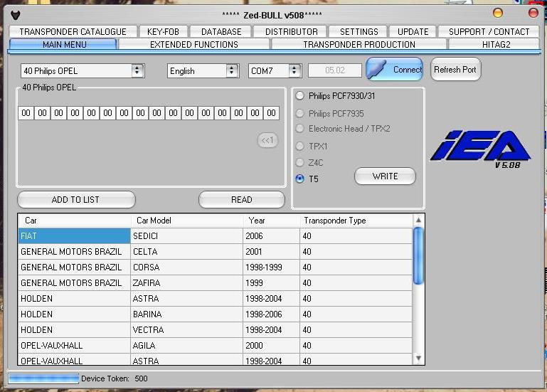
Task: Click the car list vertical scrollbar thumb
Action: pos(418,255)
